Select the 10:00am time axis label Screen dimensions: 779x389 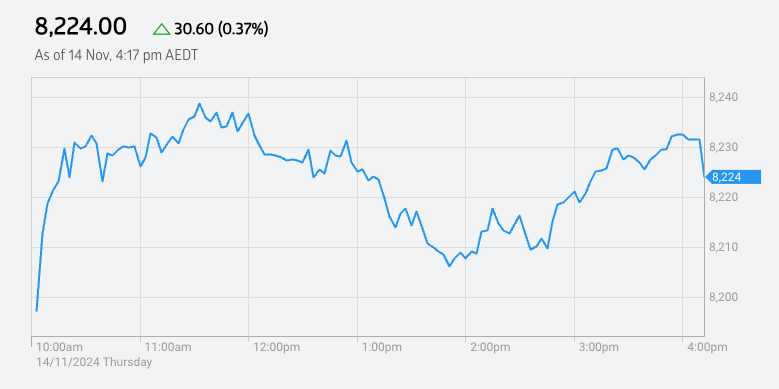coord(60,347)
